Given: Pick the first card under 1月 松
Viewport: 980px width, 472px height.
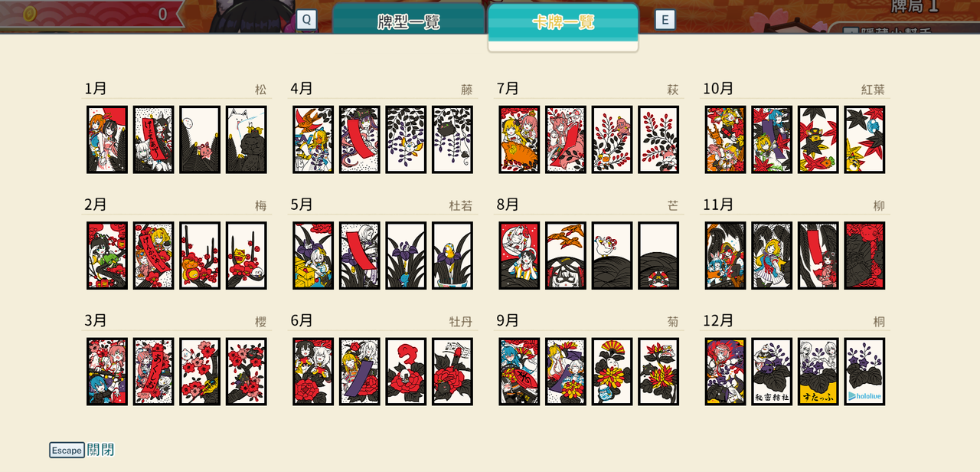Looking at the screenshot, I should click(x=107, y=139).
